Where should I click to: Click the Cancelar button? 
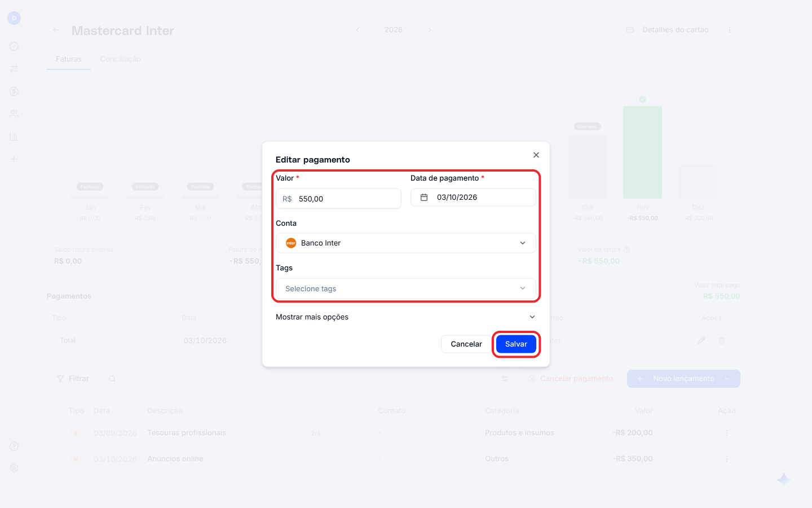(x=466, y=344)
